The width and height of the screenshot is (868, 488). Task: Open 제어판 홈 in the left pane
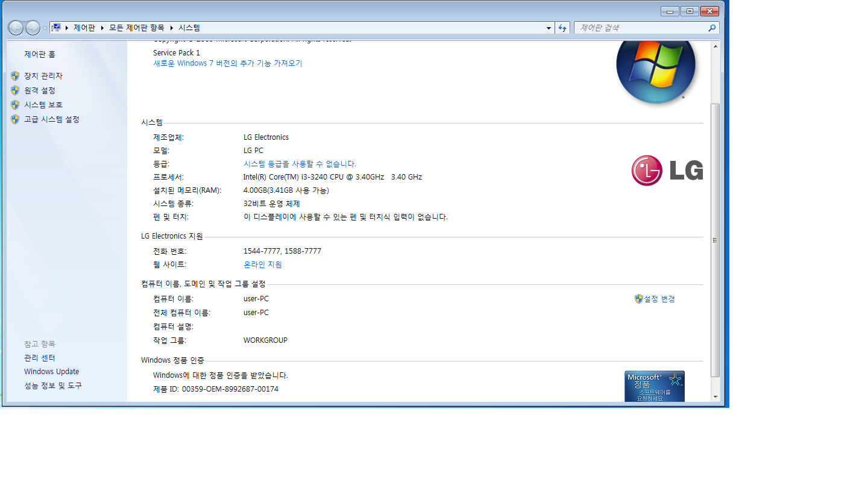tap(40, 54)
